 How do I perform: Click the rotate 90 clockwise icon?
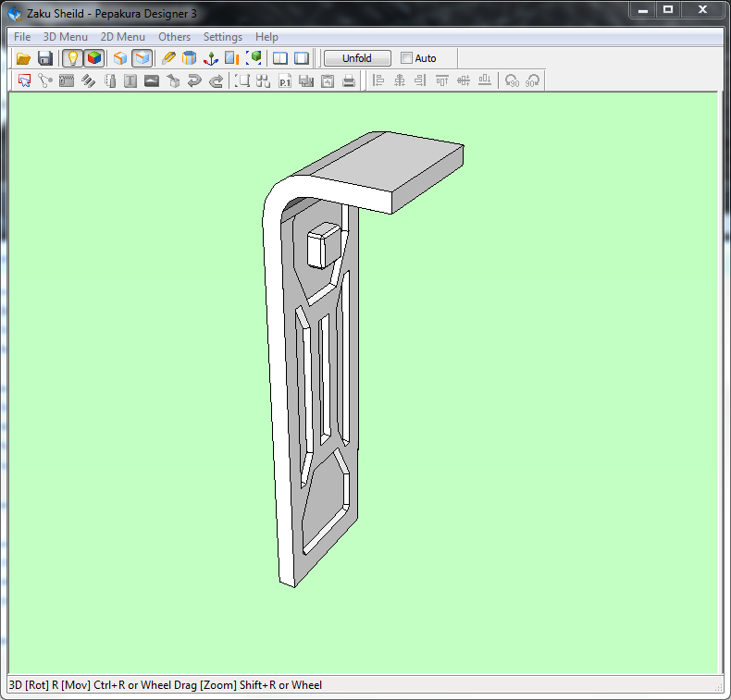coord(532,80)
